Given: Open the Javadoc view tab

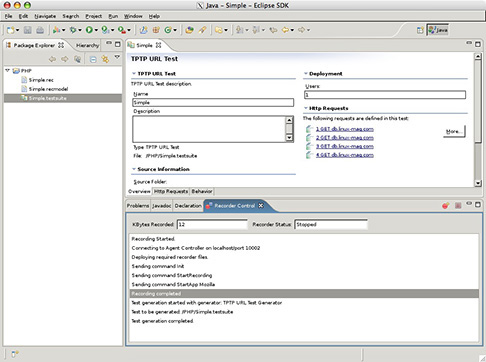Looking at the screenshot, I should [x=162, y=206].
